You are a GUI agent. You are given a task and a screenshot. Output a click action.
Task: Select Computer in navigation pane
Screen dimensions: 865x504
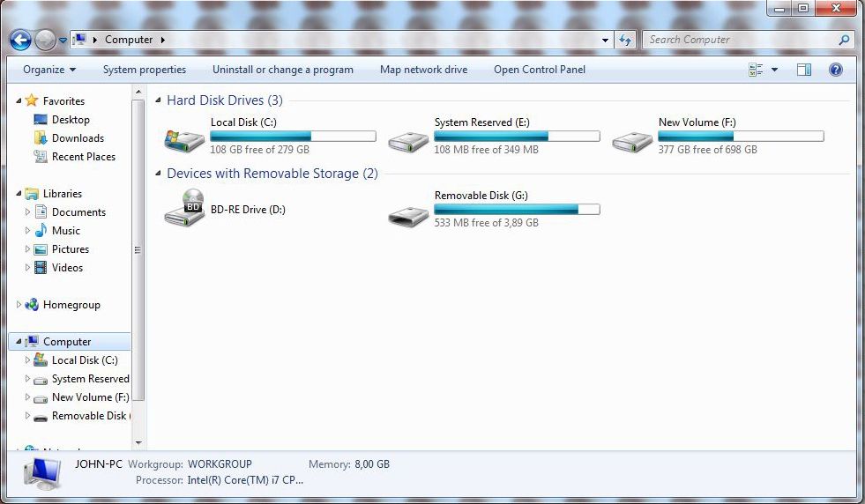(67, 341)
